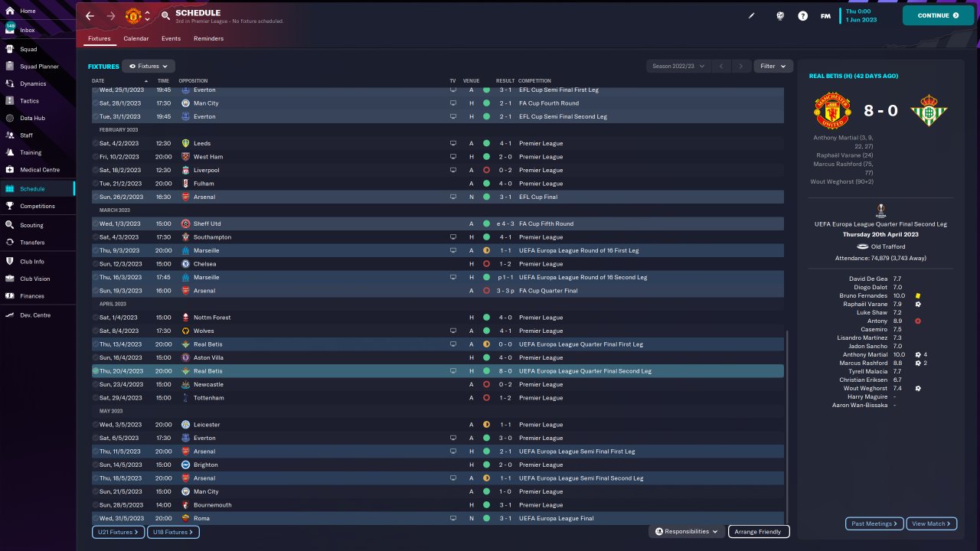The width and height of the screenshot is (980, 551).
Task: Select the Roma fixture row circle
Action: pyautogui.click(x=96, y=518)
